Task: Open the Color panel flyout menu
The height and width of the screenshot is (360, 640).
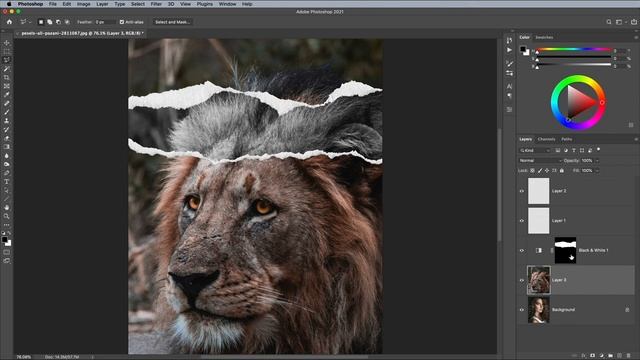Action: pyautogui.click(x=636, y=38)
